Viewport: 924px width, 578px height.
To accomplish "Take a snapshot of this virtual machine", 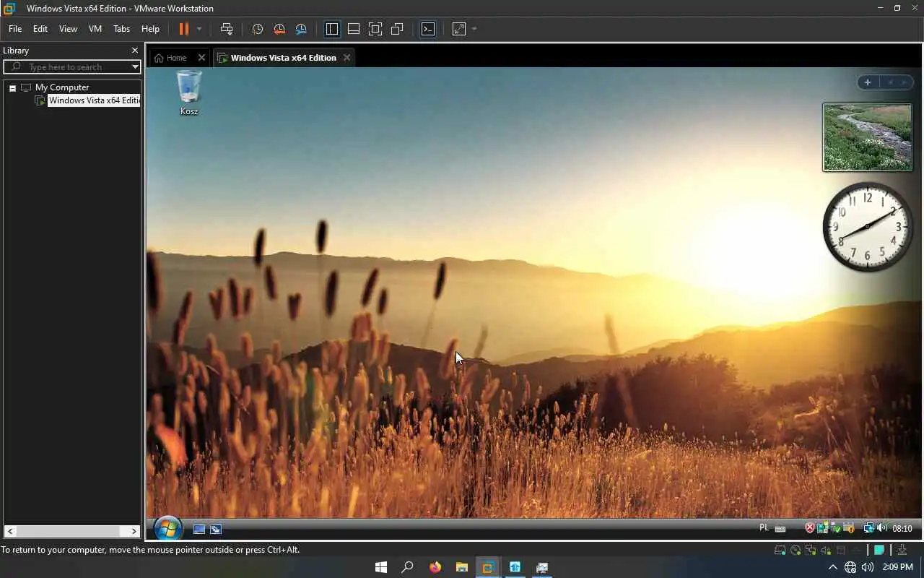I will point(258,29).
